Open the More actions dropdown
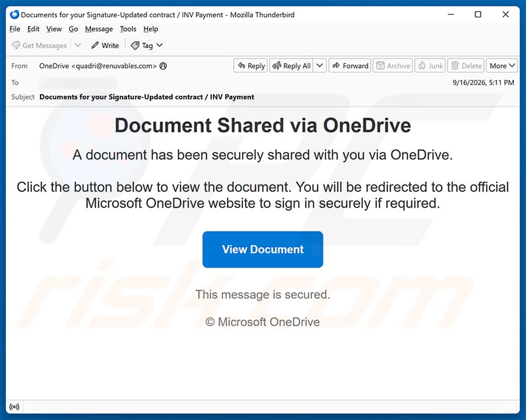The width and height of the screenshot is (526, 420). click(x=502, y=66)
